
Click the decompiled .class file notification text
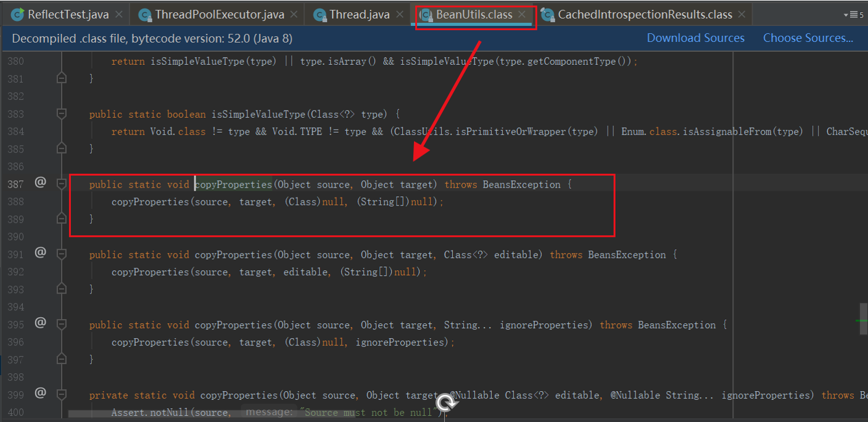pyautogui.click(x=152, y=38)
